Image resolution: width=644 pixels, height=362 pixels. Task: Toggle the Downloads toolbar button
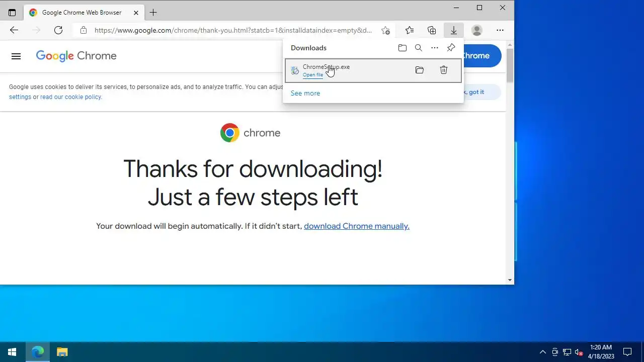[454, 30]
